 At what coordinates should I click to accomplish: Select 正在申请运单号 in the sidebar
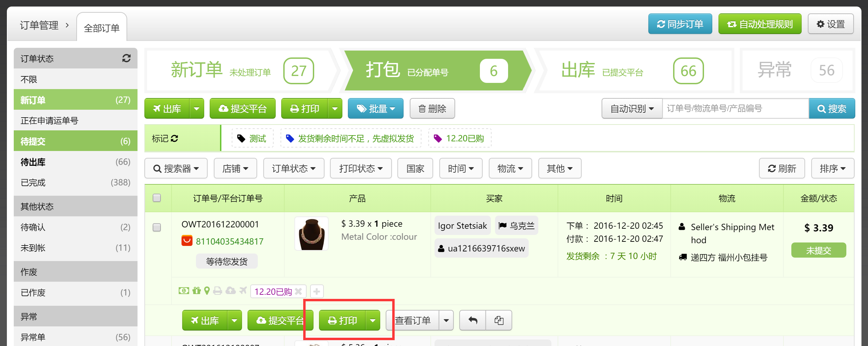click(x=76, y=120)
